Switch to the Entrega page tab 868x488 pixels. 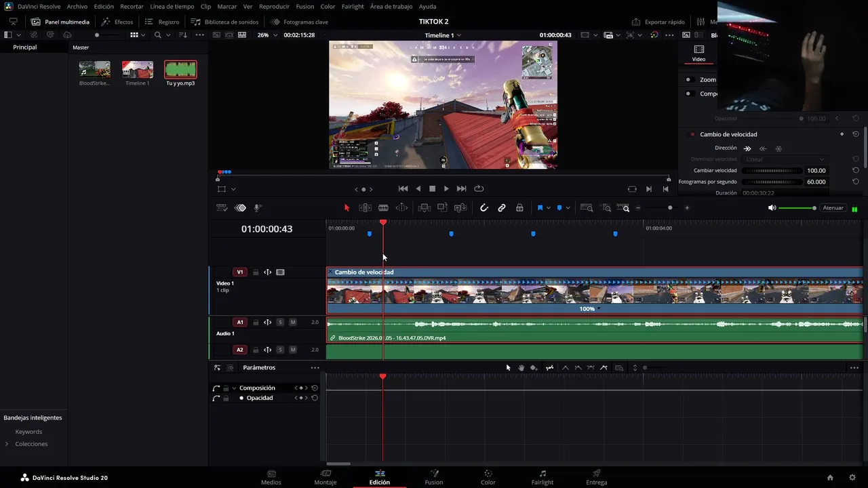point(597,477)
